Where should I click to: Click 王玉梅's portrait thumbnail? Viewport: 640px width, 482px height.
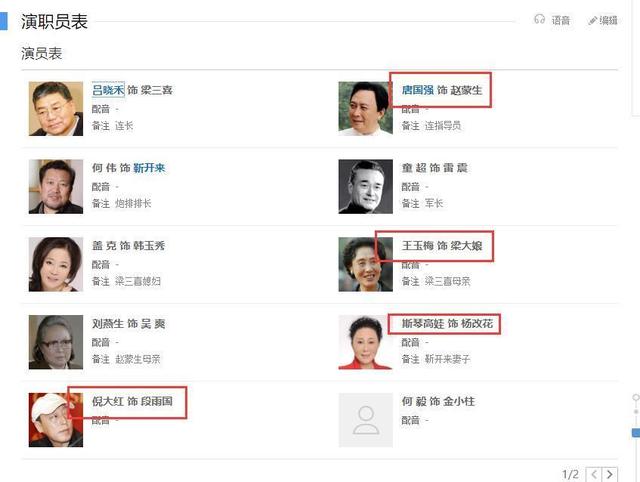[x=366, y=264]
